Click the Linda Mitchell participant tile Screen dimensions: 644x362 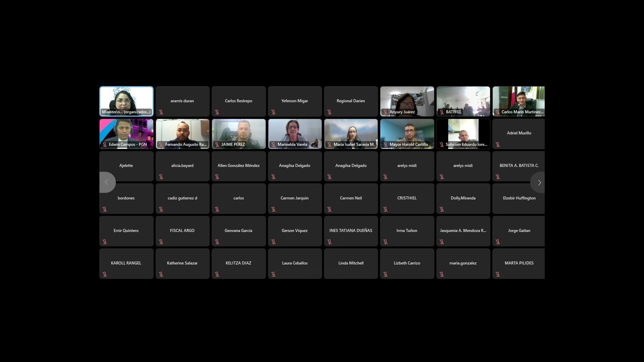[351, 263]
